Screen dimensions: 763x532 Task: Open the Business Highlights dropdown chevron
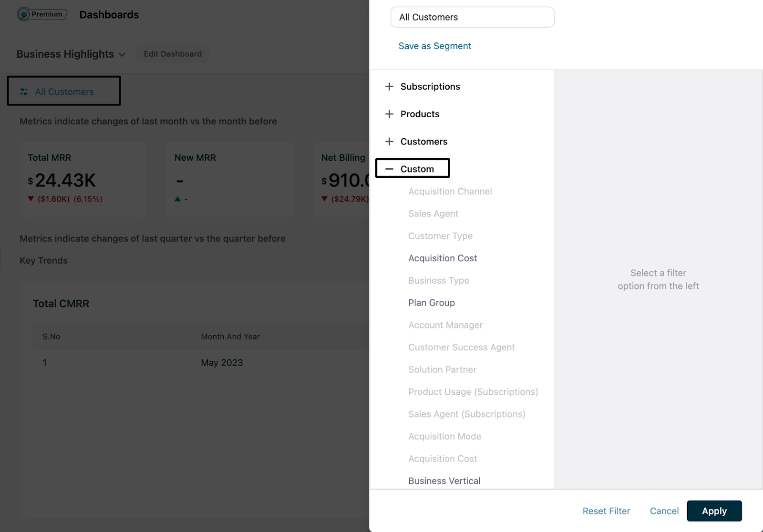122,54
